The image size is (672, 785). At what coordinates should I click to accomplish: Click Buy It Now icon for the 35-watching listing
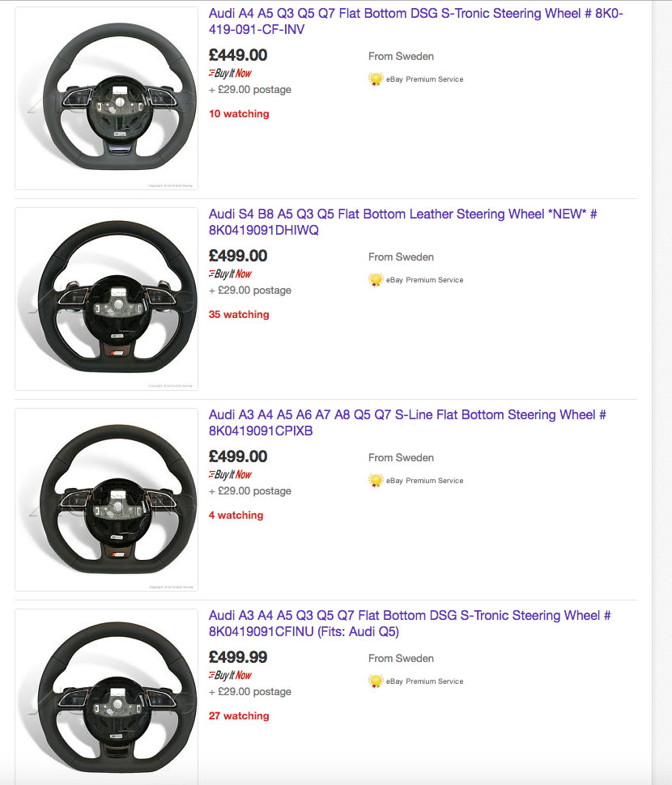pyautogui.click(x=230, y=274)
